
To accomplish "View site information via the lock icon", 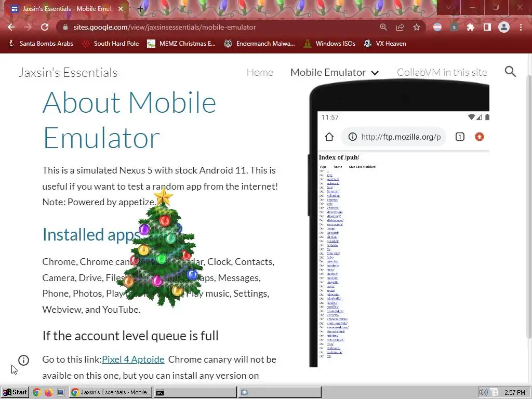I will (65, 27).
